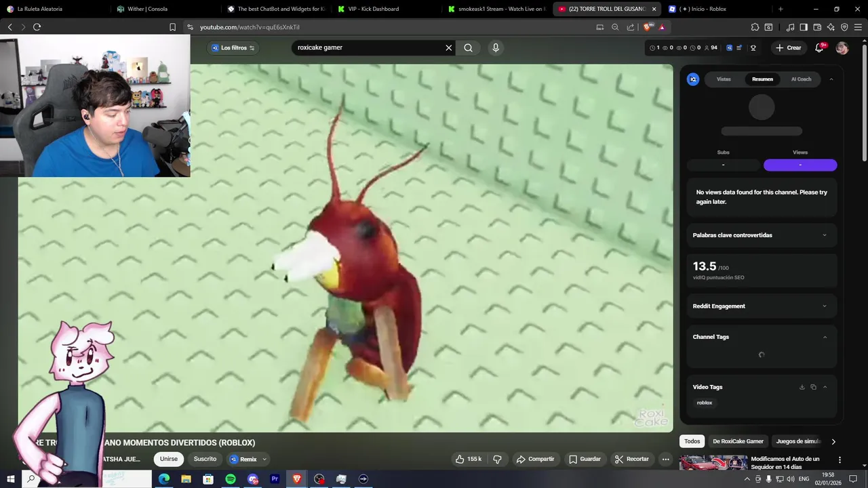Click the Unirse membership button
The image size is (868, 488).
tap(168, 459)
